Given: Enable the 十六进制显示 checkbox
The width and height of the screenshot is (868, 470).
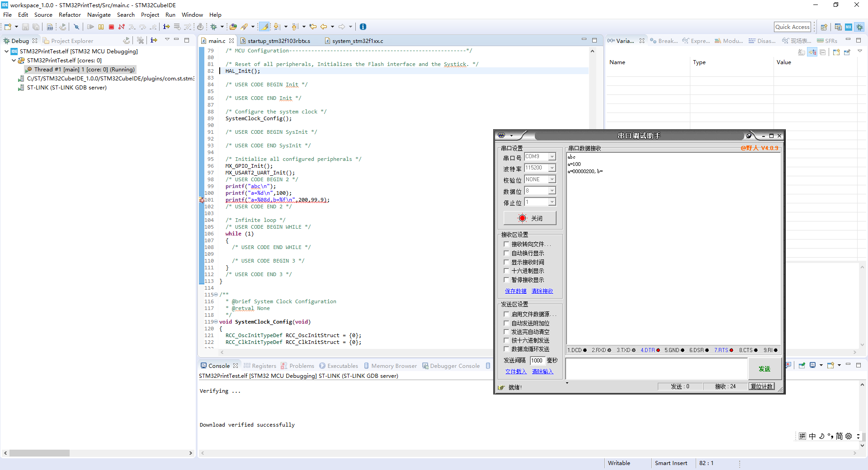Looking at the screenshot, I should click(507, 271).
